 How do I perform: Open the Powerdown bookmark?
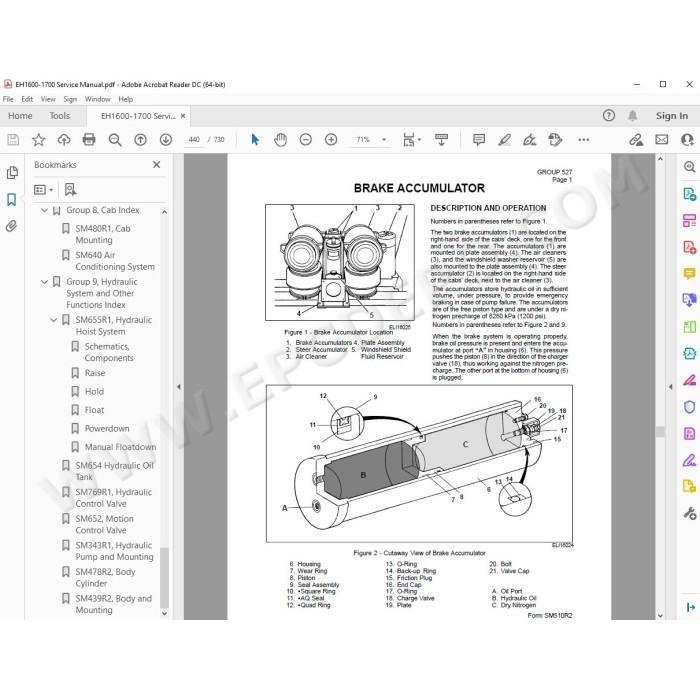[x=107, y=429]
